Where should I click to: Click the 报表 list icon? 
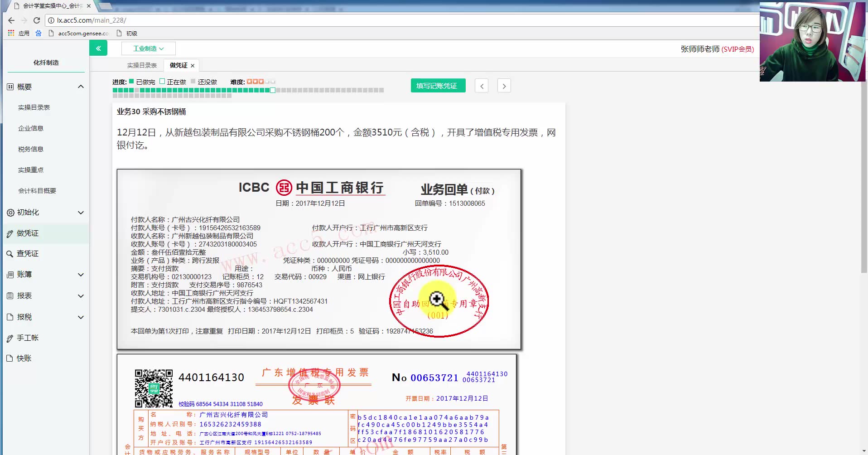[x=10, y=296]
